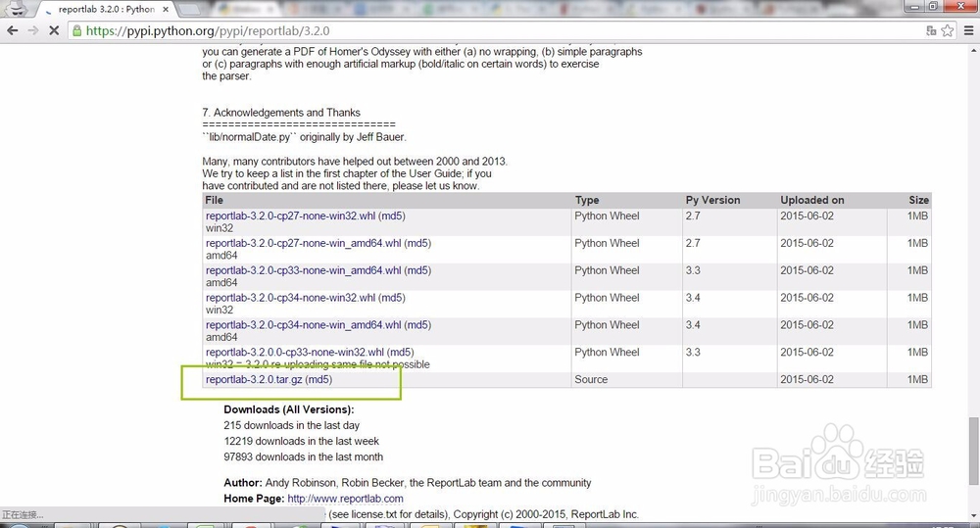Click the incognito icon at the window corner

pos(17,8)
